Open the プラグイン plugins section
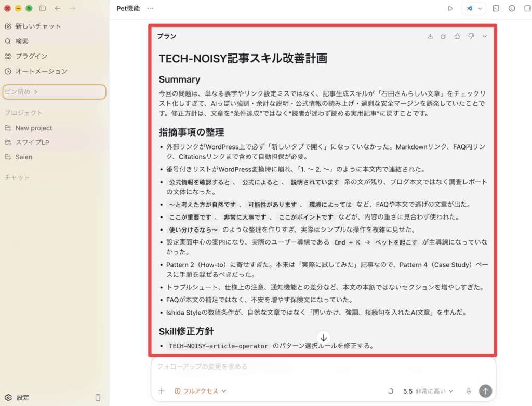The width and height of the screenshot is (532, 406). (26, 56)
